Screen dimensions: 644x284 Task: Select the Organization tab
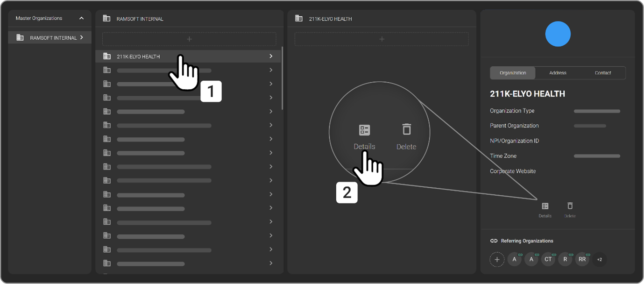pyautogui.click(x=513, y=73)
